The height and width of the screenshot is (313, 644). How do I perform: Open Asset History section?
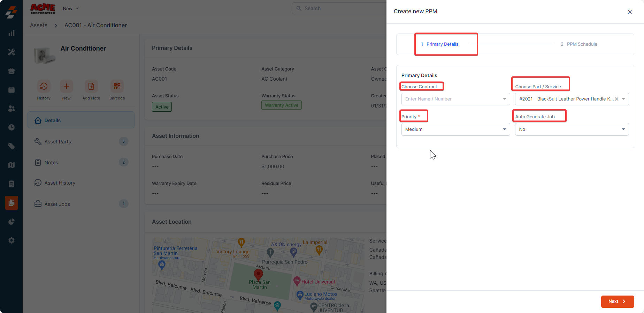(60, 183)
